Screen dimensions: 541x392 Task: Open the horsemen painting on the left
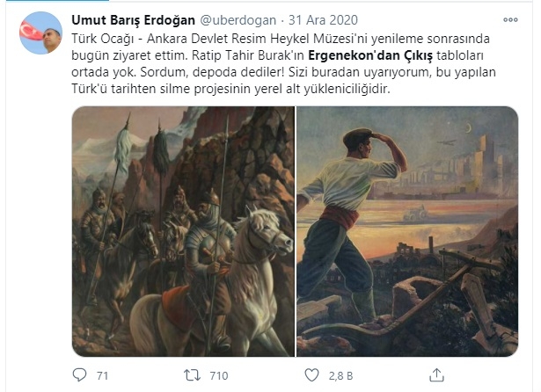[183, 231]
